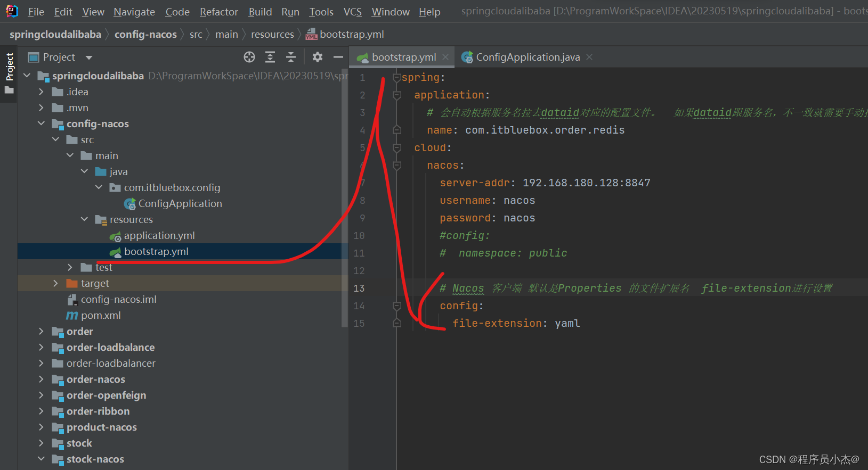Collapse the com.itbluebox.config package

pos(99,187)
